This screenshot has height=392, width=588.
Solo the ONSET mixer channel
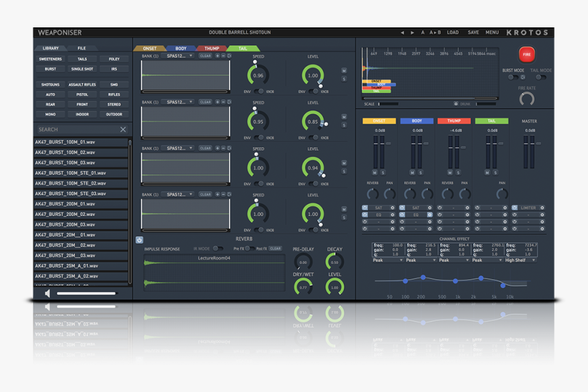click(x=383, y=172)
